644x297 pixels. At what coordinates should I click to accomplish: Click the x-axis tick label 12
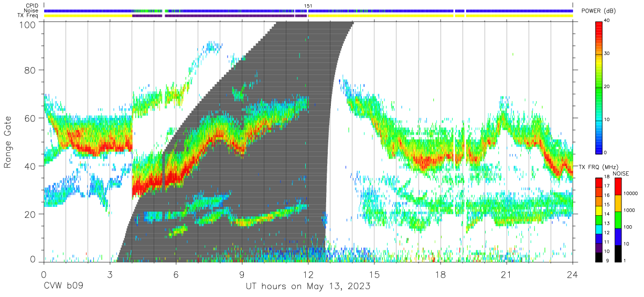(x=308, y=275)
